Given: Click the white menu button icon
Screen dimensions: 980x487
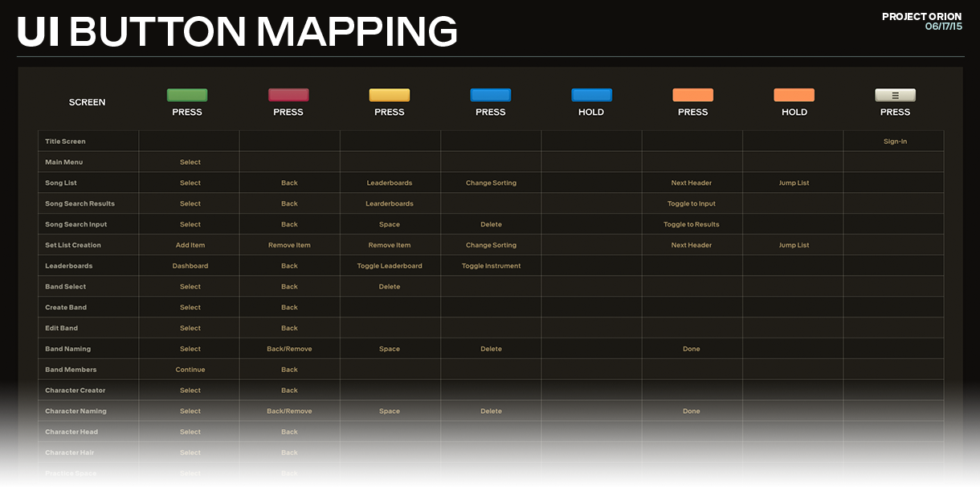Looking at the screenshot, I should click(x=895, y=95).
